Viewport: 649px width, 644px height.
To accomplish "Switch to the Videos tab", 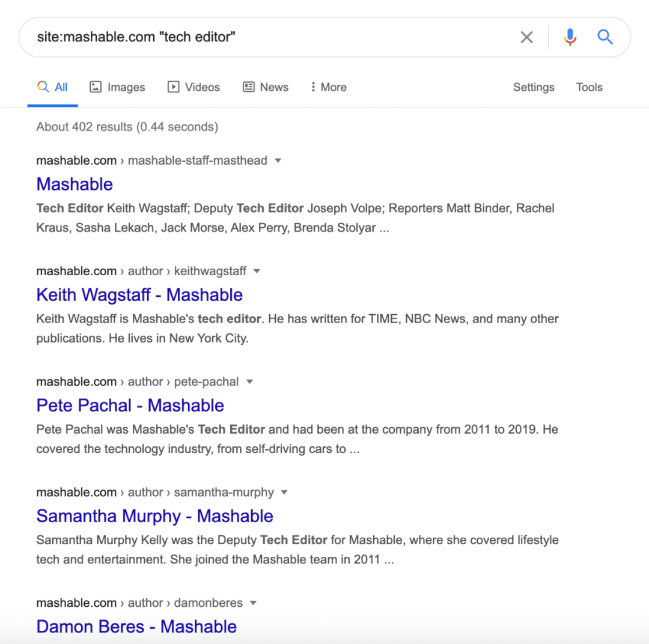I will click(193, 87).
